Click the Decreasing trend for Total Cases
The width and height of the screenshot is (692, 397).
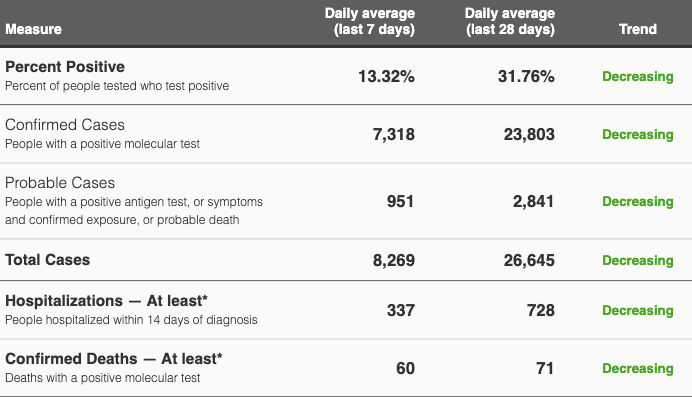pos(638,260)
